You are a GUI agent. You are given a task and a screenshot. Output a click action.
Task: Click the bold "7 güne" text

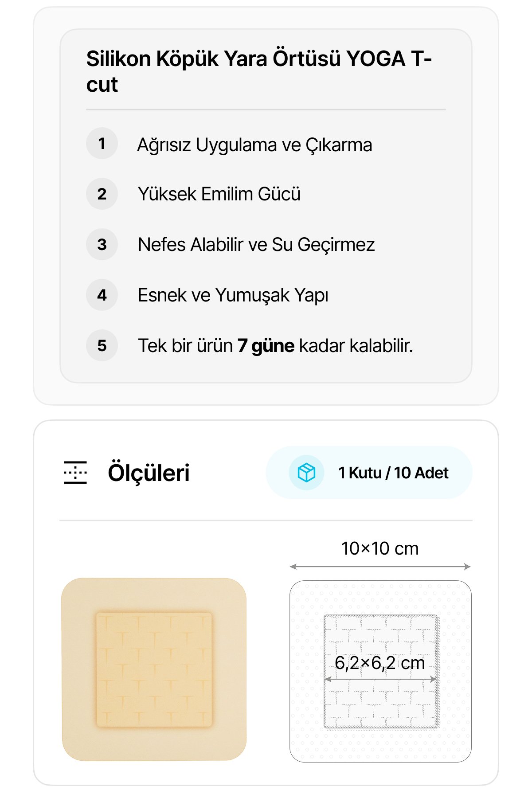(266, 346)
